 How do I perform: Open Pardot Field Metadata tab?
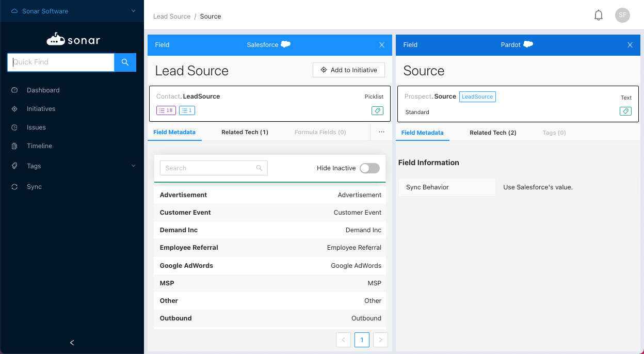(422, 133)
